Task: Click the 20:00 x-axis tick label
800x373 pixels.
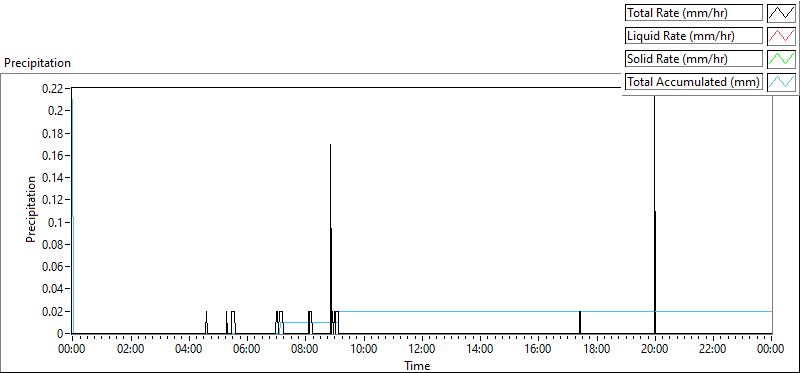Action: tap(655, 350)
